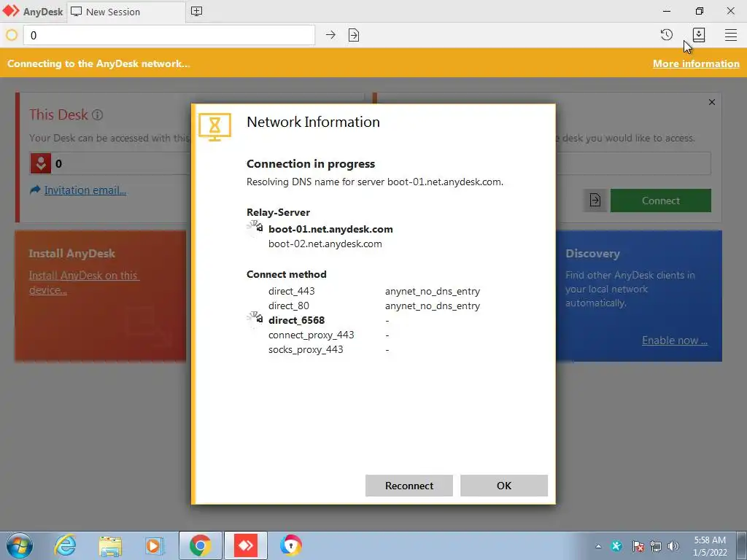The image size is (747, 560).
Task: Click the Windows Start button
Action: point(19,545)
